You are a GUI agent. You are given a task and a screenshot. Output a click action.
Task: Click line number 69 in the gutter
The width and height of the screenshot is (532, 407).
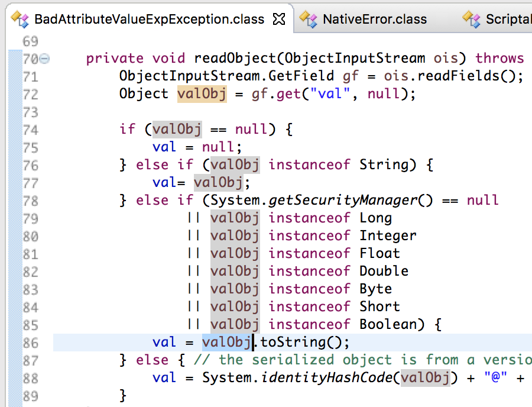(31, 41)
